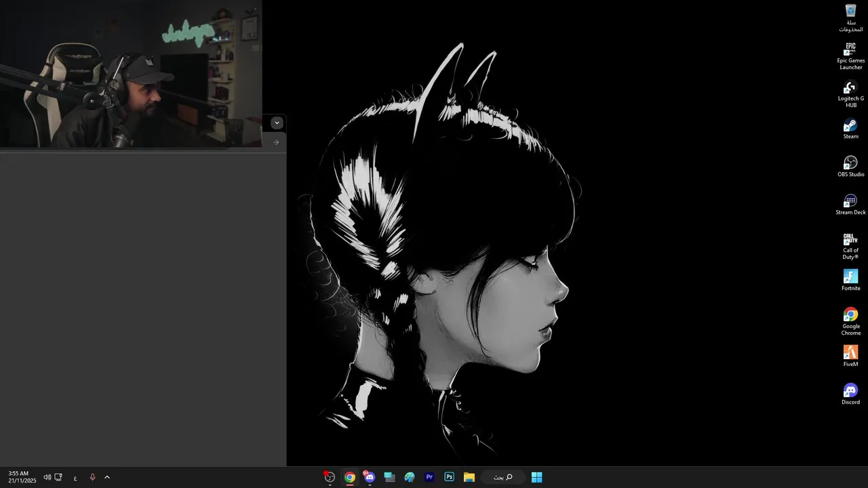
Task: Open the FiveM desktop shortcut
Action: [850, 357]
